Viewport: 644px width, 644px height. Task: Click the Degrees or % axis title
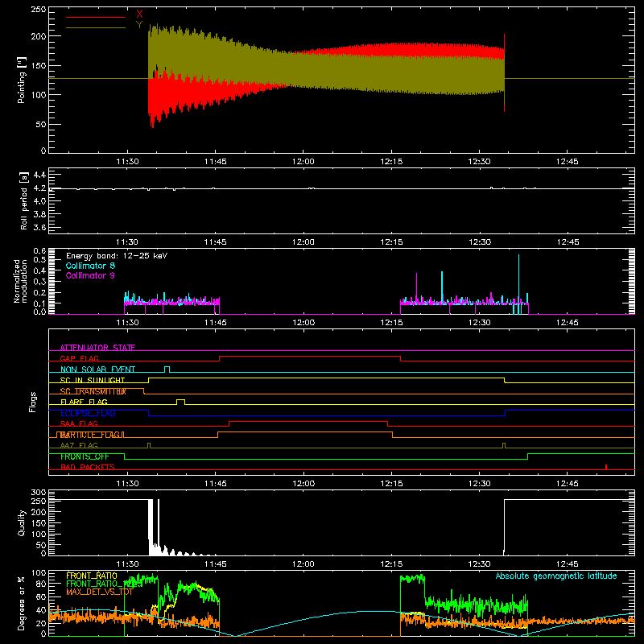tap(22, 603)
